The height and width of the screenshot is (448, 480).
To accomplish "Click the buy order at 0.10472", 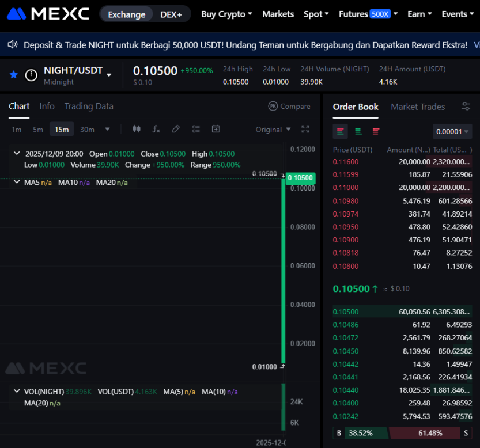I will [402, 338].
